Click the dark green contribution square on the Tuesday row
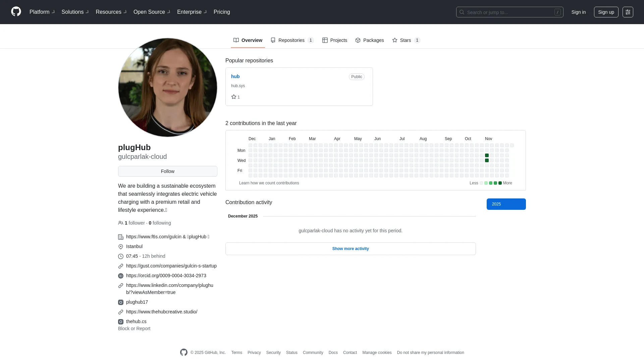The width and height of the screenshot is (644, 362). (487, 156)
